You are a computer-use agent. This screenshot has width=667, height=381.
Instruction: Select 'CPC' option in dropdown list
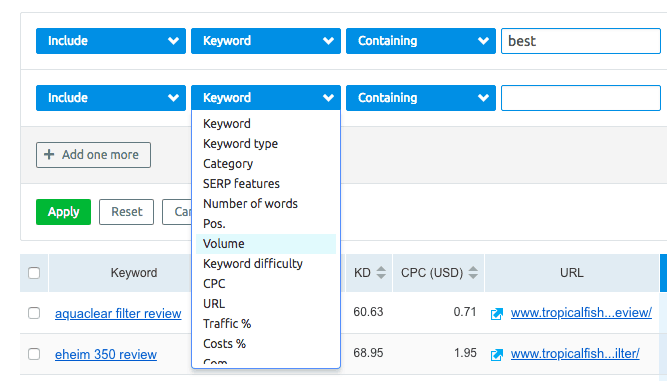coord(266,284)
